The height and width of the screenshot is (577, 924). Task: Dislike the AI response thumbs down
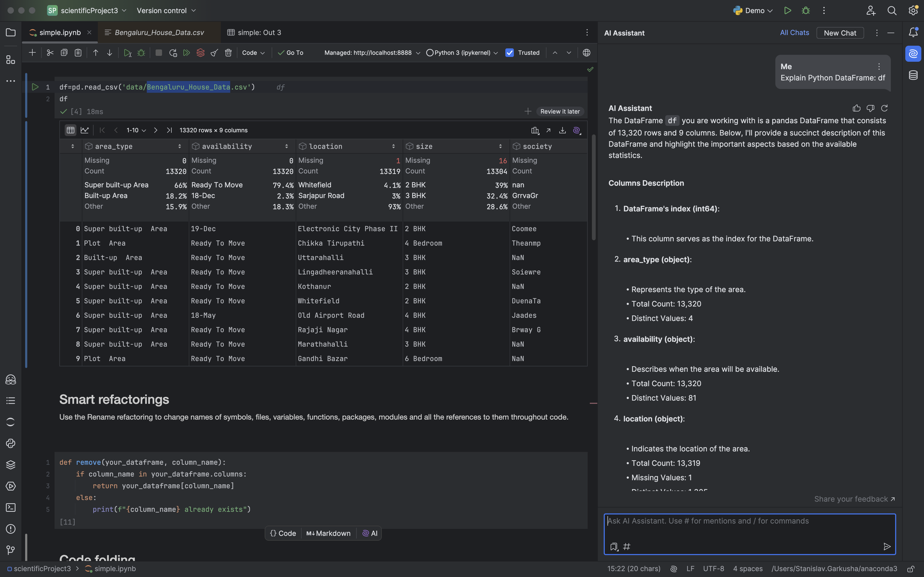pos(870,109)
